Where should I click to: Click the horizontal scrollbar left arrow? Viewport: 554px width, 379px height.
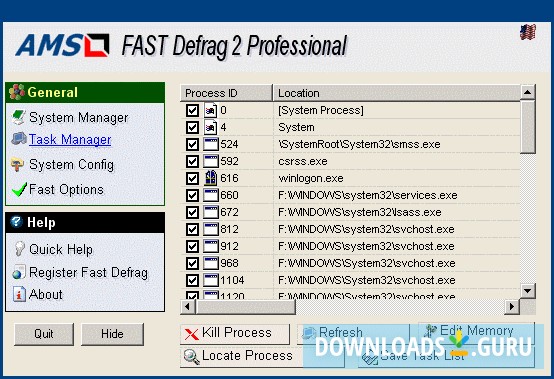tap(188, 307)
